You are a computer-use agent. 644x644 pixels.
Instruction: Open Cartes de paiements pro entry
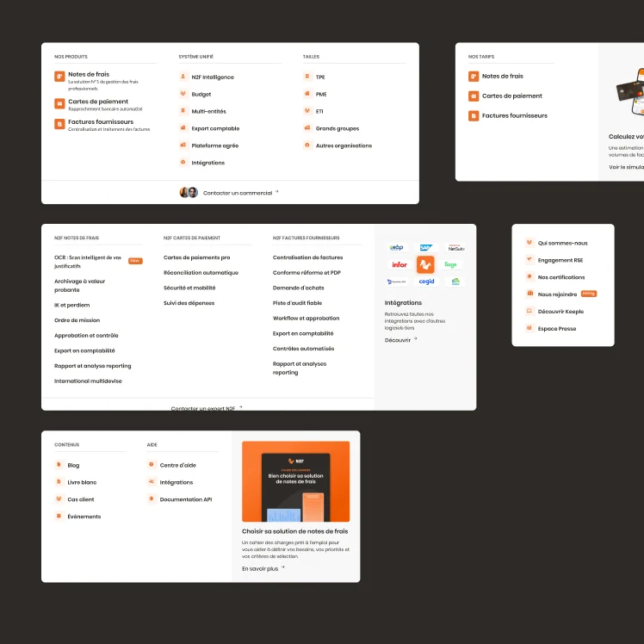coord(197,257)
